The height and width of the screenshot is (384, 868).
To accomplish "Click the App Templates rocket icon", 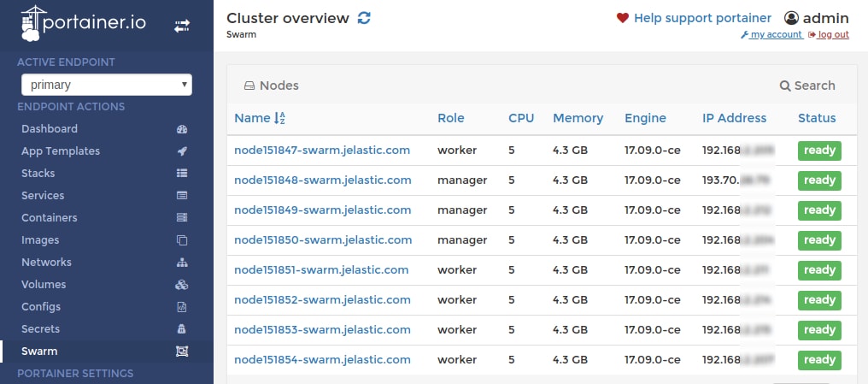I will pos(182,151).
